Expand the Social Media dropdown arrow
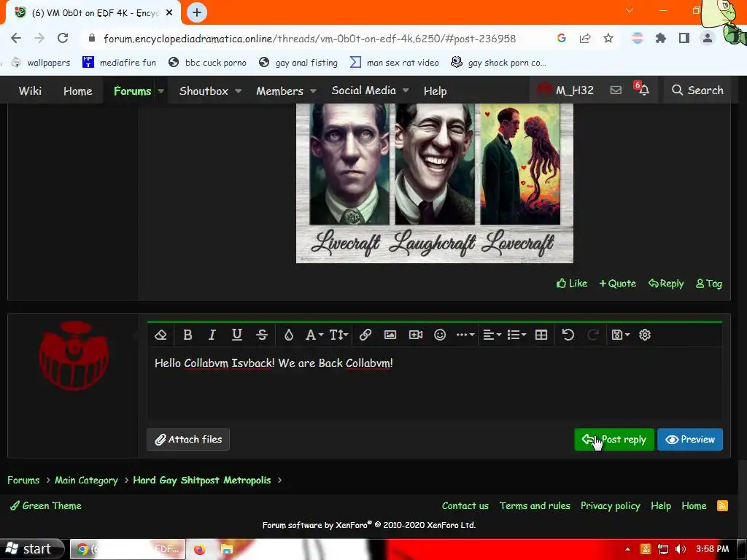 (x=406, y=90)
